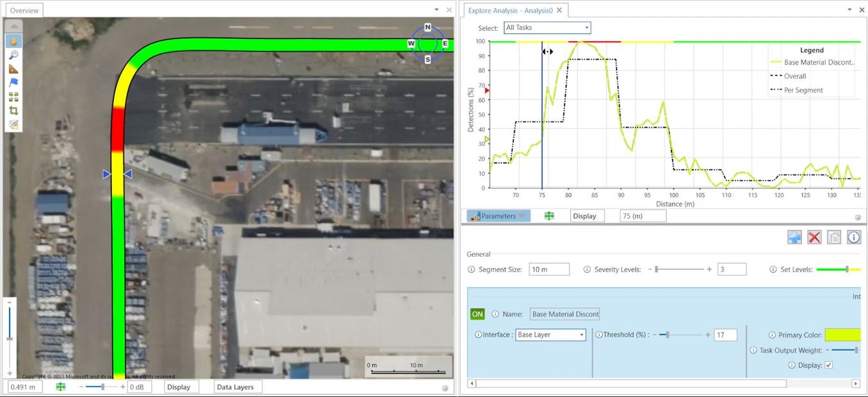Click the 75 (m) distance input field
The width and height of the screenshot is (868, 397).
[x=642, y=216]
